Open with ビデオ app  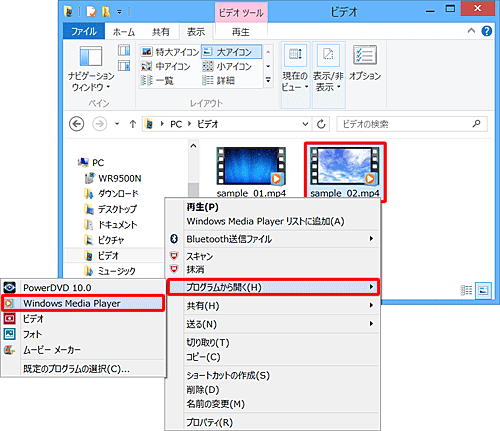[x=83, y=319]
